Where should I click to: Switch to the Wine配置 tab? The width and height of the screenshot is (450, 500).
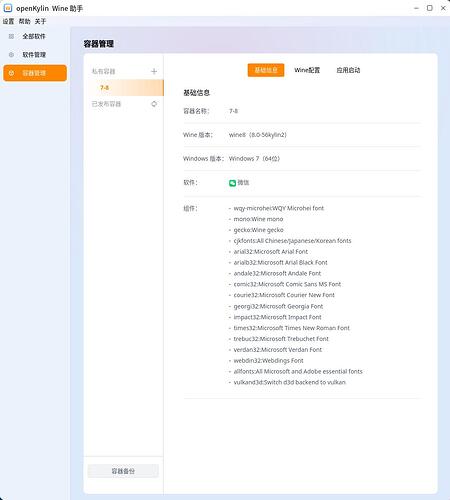pos(307,70)
